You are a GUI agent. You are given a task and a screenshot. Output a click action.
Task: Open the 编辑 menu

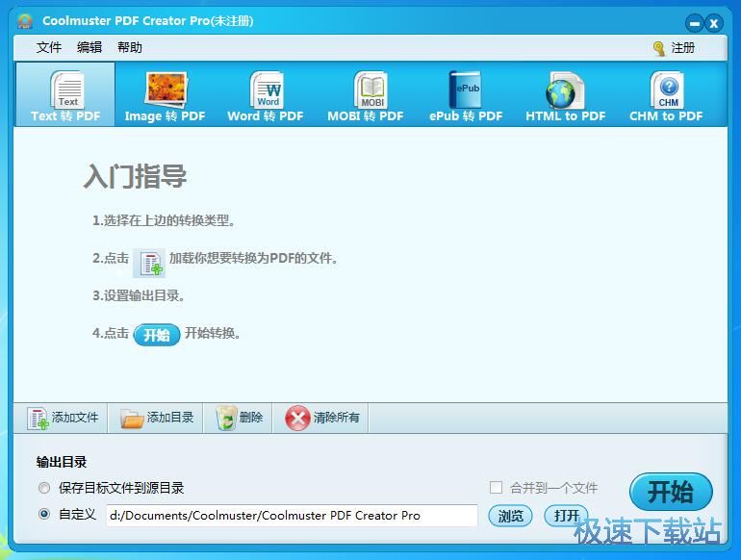pos(89,47)
